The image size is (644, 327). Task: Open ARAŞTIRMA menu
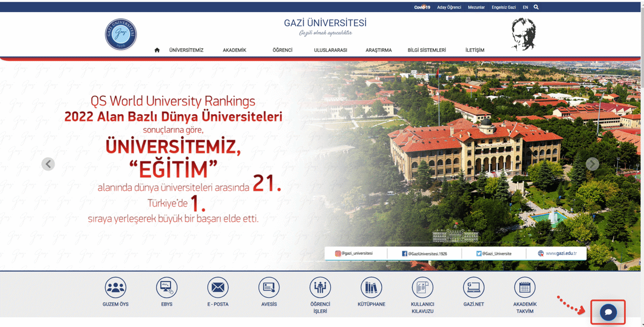pos(379,50)
